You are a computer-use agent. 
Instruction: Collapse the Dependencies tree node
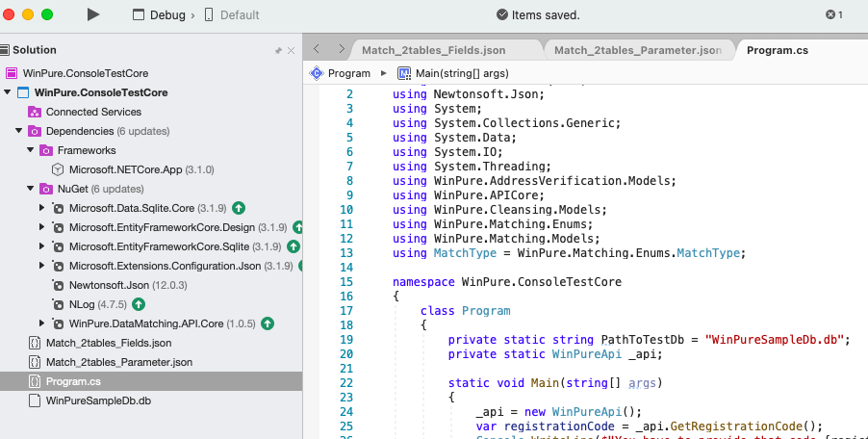pos(18,131)
